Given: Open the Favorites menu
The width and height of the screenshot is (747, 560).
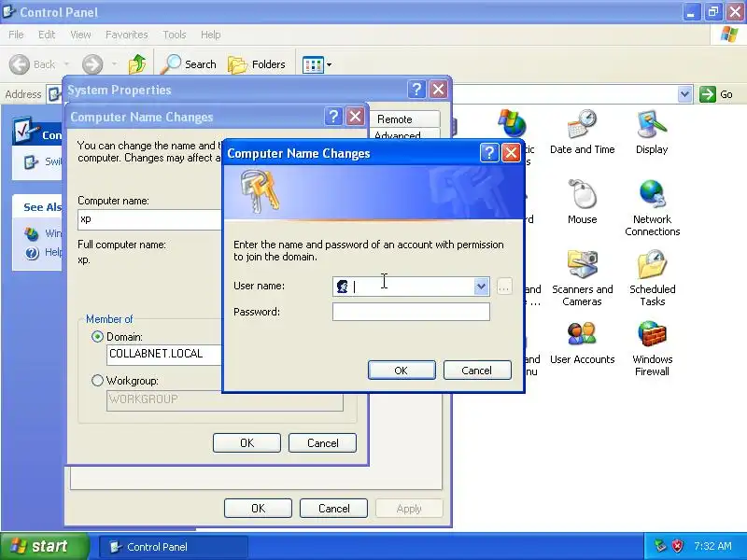Looking at the screenshot, I should tap(127, 35).
